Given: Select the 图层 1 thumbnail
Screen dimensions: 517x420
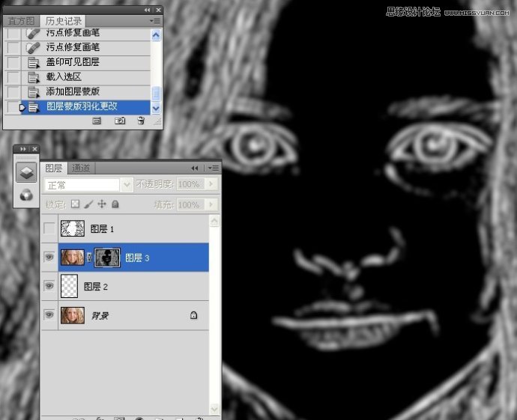Looking at the screenshot, I should click(73, 228).
